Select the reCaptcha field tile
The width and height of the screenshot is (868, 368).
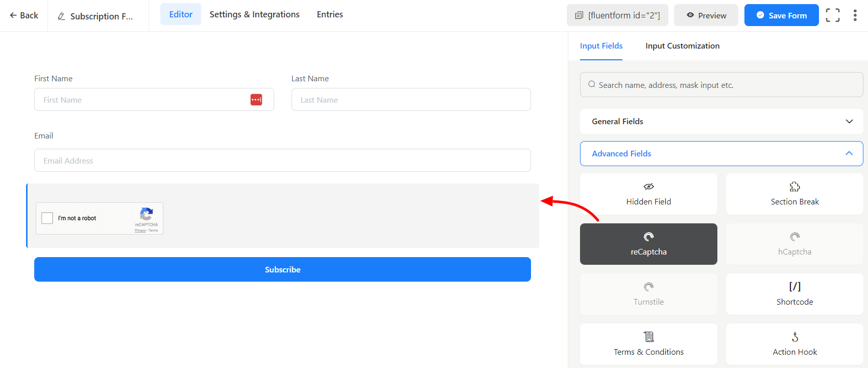click(x=648, y=244)
